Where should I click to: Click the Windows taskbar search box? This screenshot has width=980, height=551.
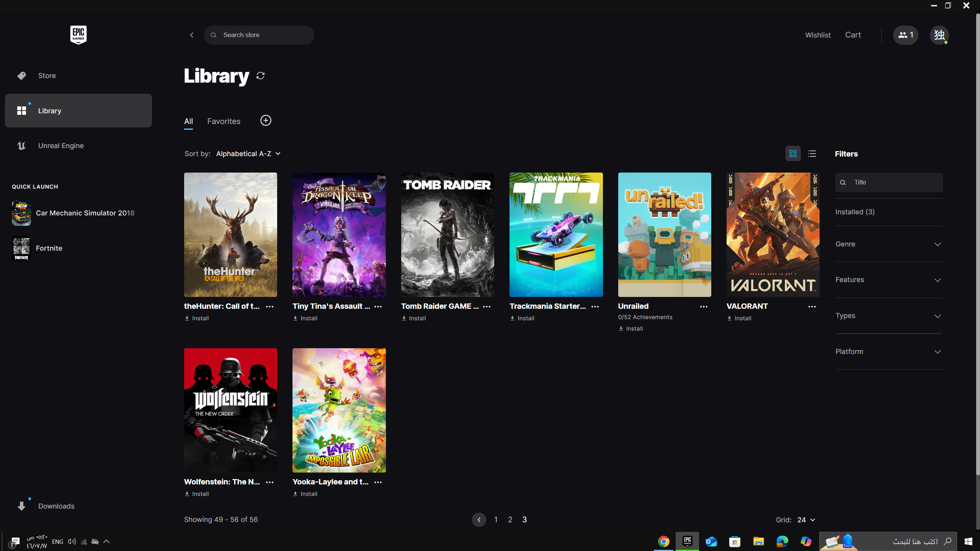pos(888,541)
